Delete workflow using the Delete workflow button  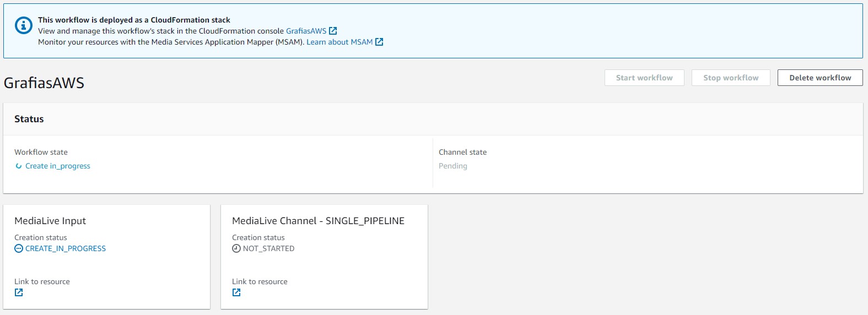pyautogui.click(x=820, y=78)
